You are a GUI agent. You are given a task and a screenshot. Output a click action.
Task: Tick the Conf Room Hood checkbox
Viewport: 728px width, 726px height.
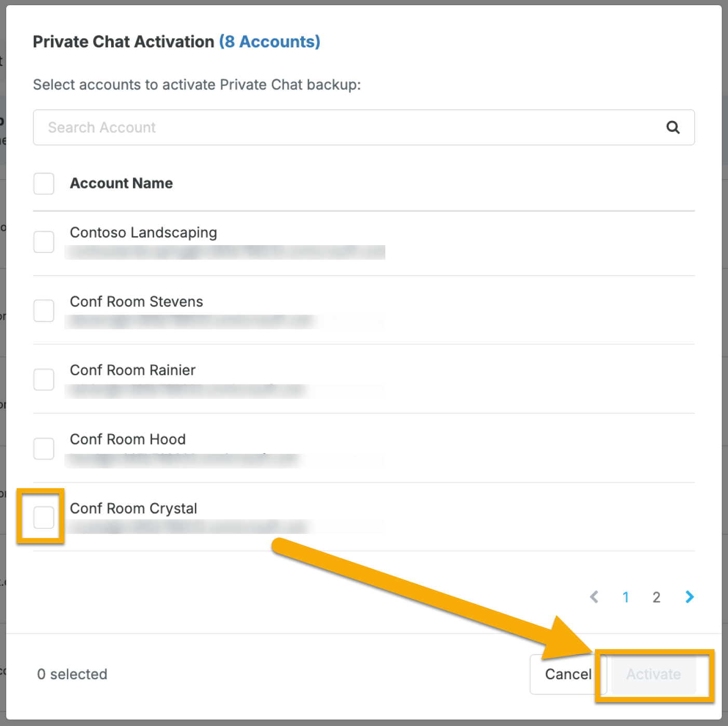(x=44, y=449)
